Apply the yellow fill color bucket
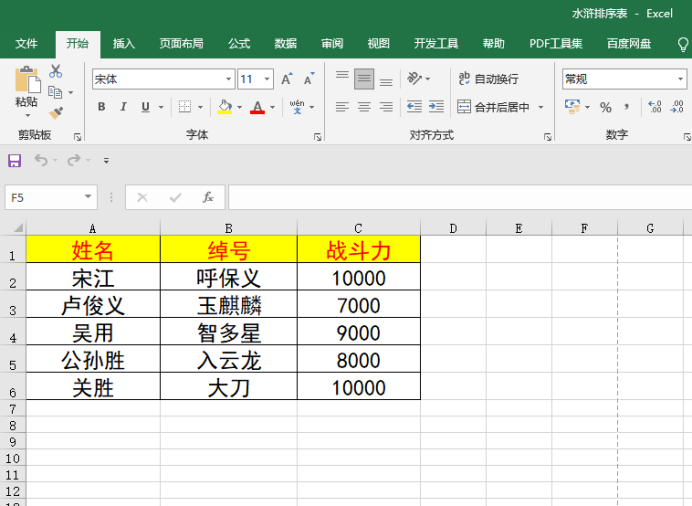 (x=225, y=106)
